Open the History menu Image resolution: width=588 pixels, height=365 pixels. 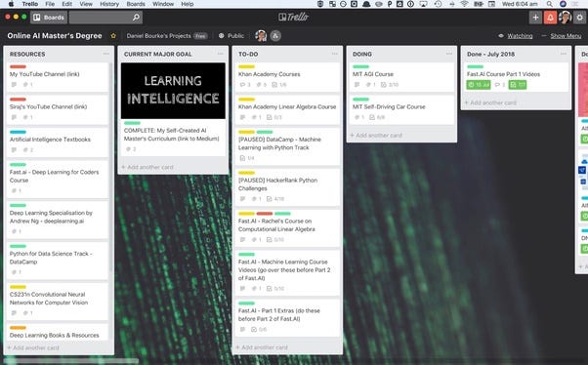tap(109, 4)
